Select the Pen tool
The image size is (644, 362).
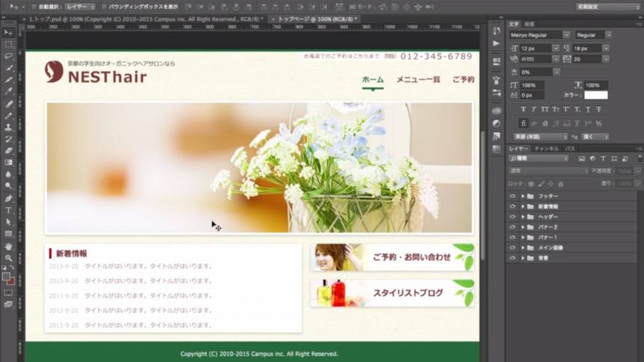[x=8, y=199]
